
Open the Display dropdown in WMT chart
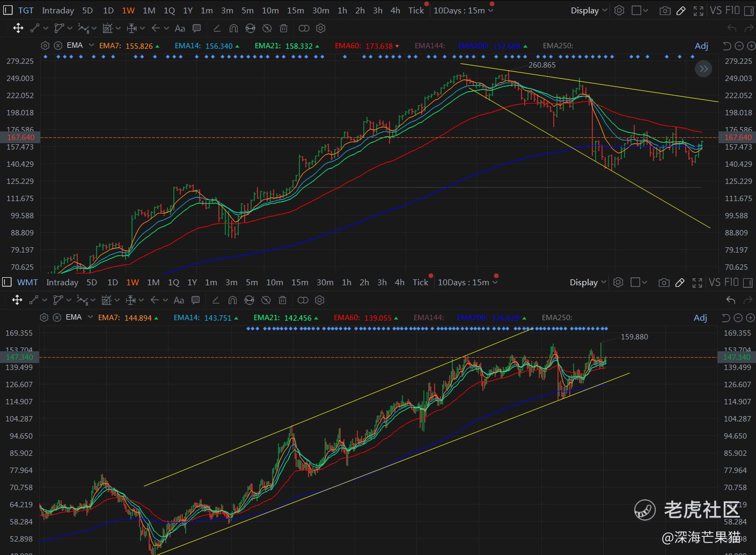588,283
